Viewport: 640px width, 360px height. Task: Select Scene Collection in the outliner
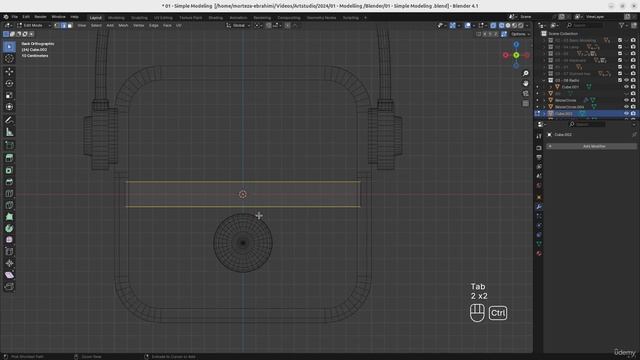(x=563, y=33)
